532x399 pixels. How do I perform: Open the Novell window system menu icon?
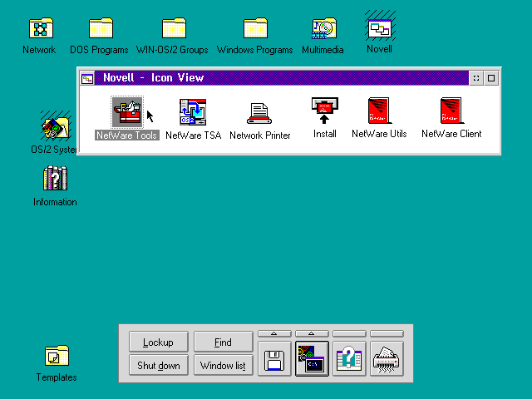tap(87, 78)
